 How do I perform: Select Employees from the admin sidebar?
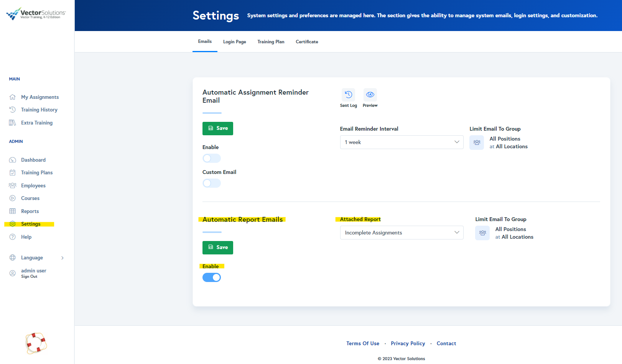click(x=33, y=185)
